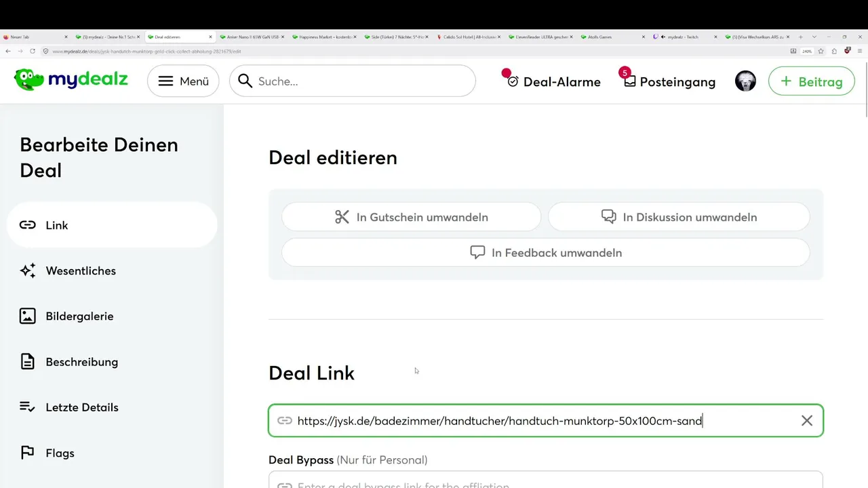Clear the Deal Link field with X
Viewport: 868px width, 488px height.
pos(807,421)
